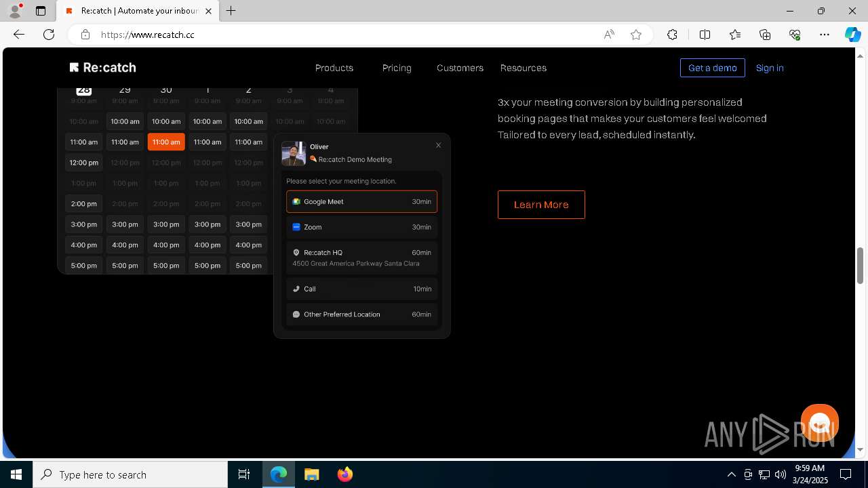Select Zoom meeting location
The width and height of the screenshot is (868, 488).
(361, 227)
